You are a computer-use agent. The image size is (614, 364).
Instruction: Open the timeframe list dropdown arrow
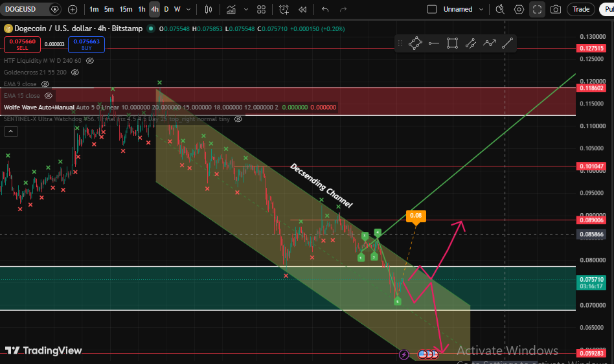pos(188,9)
